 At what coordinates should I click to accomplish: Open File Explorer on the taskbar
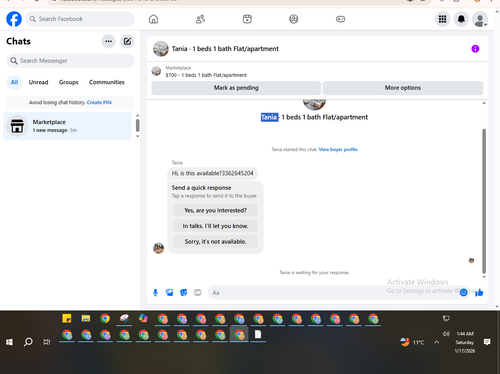pyautogui.click(x=86, y=318)
